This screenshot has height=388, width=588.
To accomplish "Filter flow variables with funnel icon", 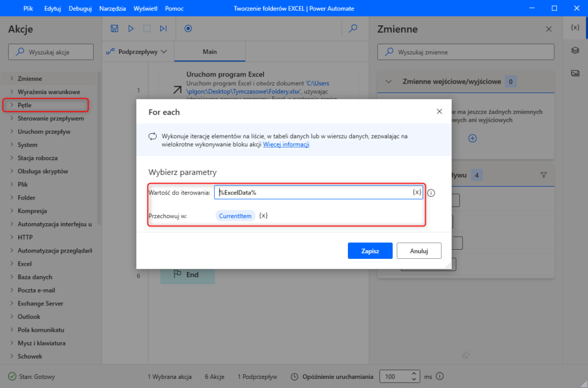I will click(543, 175).
